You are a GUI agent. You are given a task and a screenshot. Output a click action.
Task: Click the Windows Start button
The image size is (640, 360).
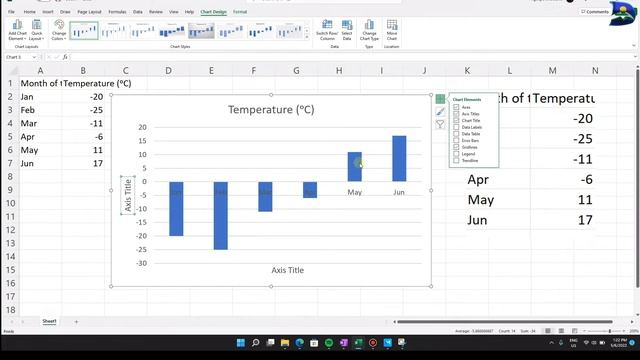(241, 343)
